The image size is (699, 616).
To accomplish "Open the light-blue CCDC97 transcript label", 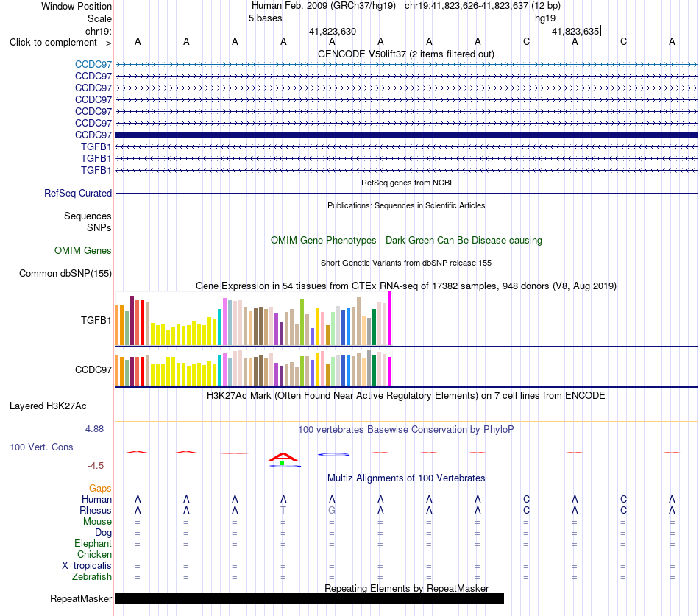I will pos(93,64).
